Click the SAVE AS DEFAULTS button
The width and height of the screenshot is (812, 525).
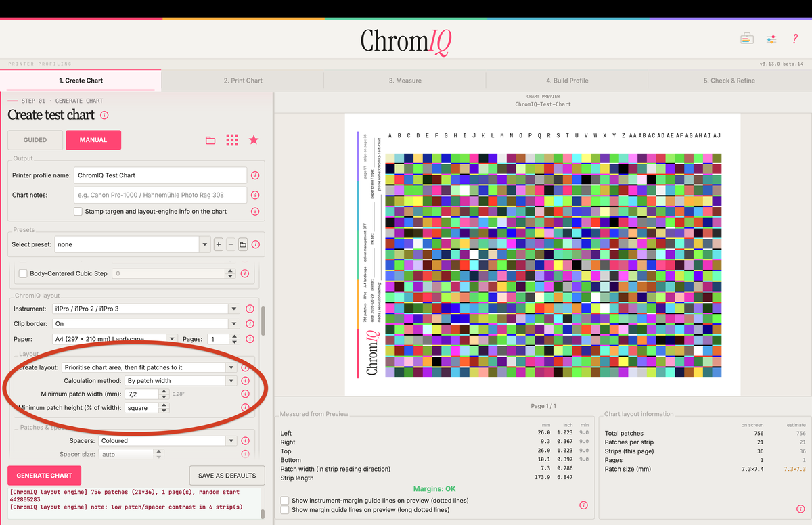pyautogui.click(x=227, y=475)
